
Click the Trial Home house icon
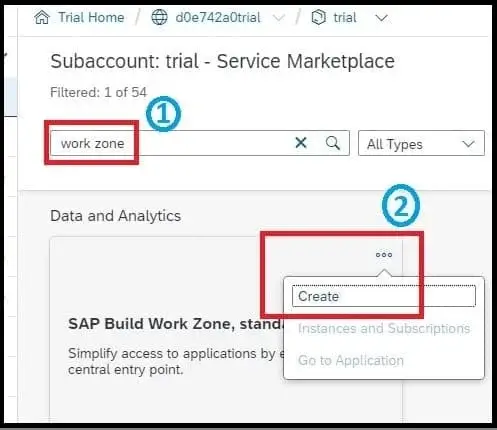[x=42, y=17]
